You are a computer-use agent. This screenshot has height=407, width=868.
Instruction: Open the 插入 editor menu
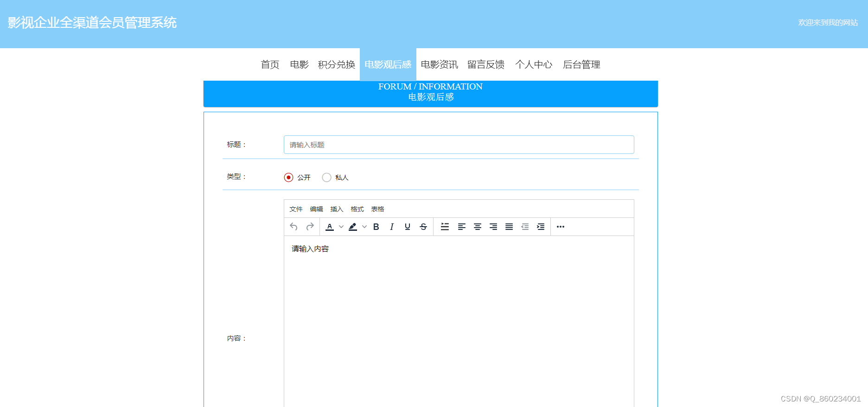point(337,209)
